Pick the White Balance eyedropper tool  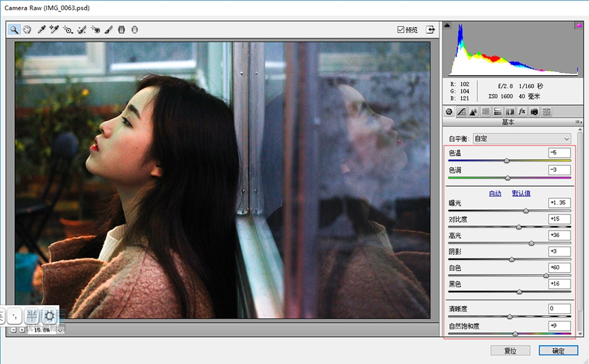tap(41, 30)
